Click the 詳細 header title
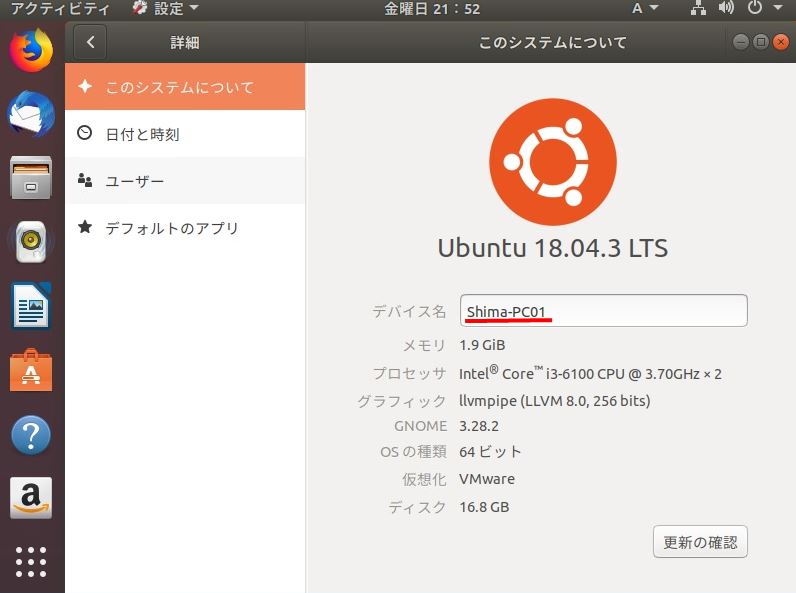796x593 pixels. 185,42
